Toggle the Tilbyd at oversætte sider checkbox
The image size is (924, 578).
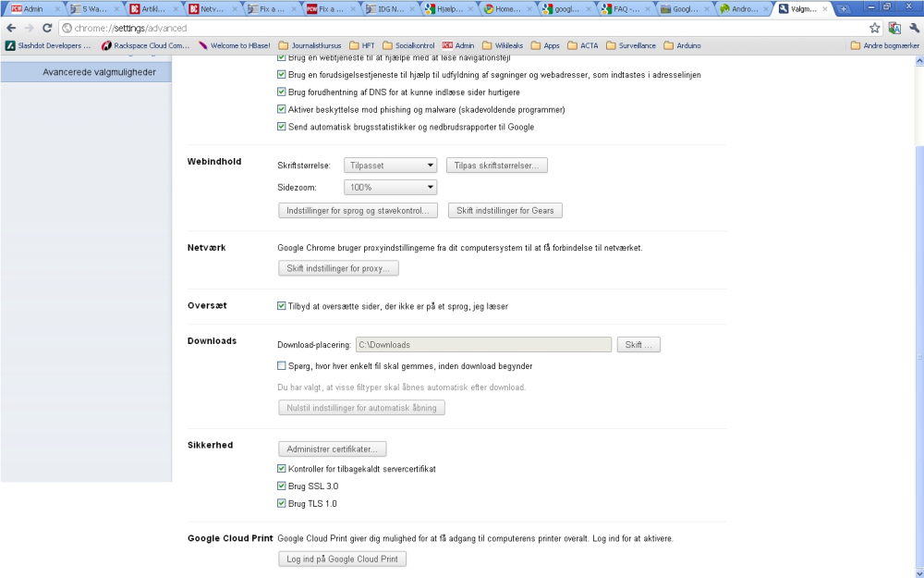coord(281,305)
